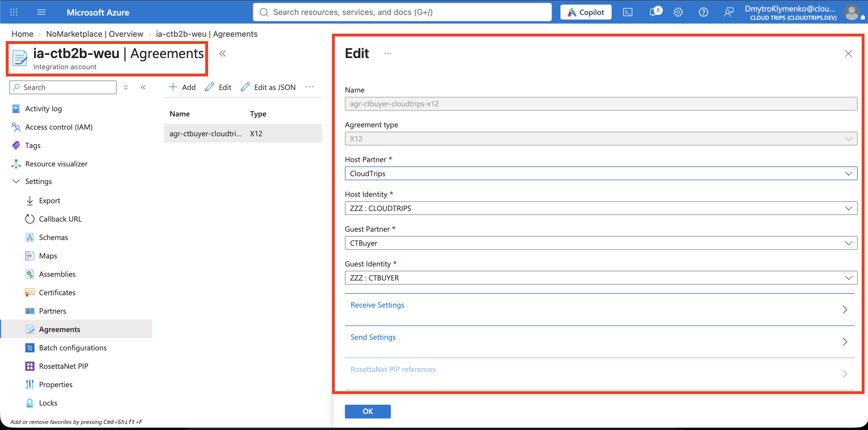Viewport: 868px width, 430px height.
Task: Open ia-ctb2b-weu | Agreements breadcrumb
Action: click(x=207, y=34)
